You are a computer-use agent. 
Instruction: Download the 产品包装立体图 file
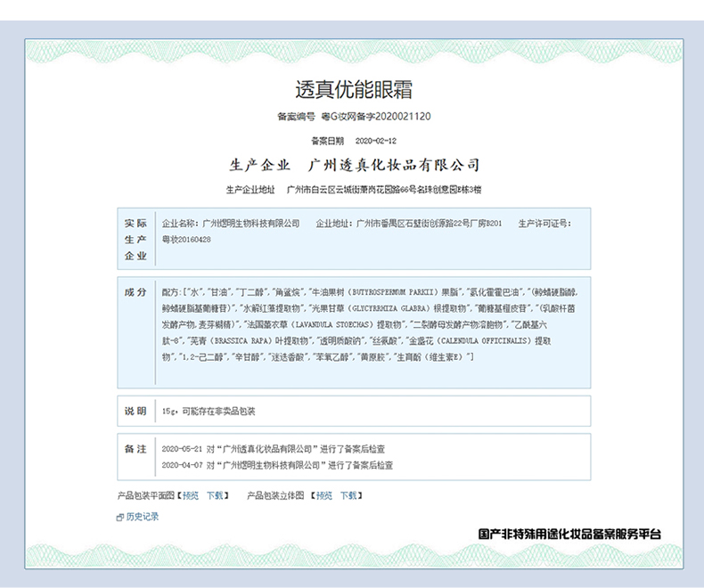[x=348, y=495]
